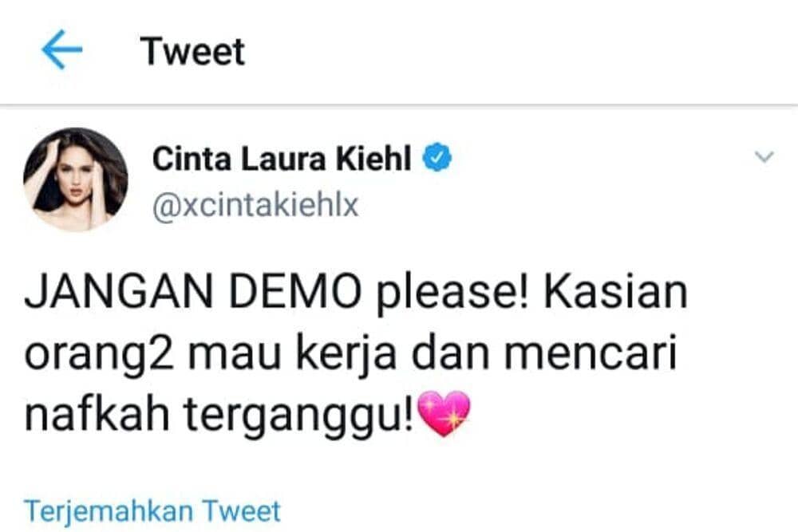Click the sparkling pink heart emoji
The image size is (798, 532).
coord(444,413)
